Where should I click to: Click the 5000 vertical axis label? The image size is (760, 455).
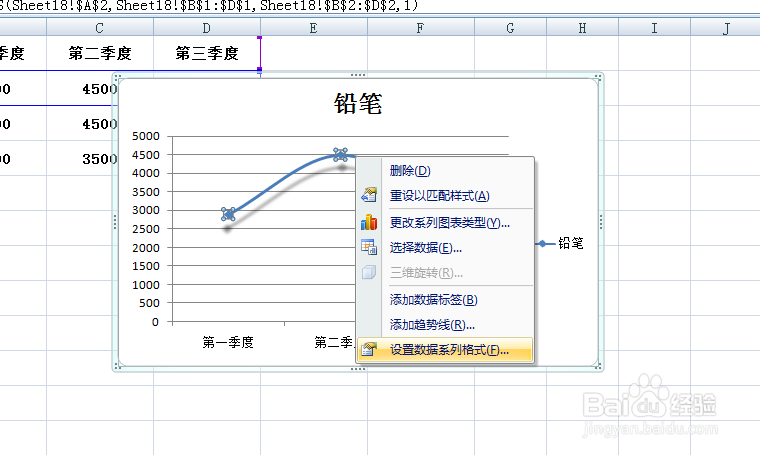(145, 136)
